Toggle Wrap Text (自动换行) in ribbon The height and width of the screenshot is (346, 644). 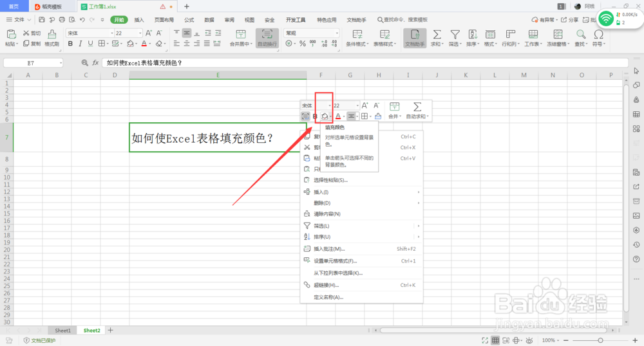(x=267, y=38)
